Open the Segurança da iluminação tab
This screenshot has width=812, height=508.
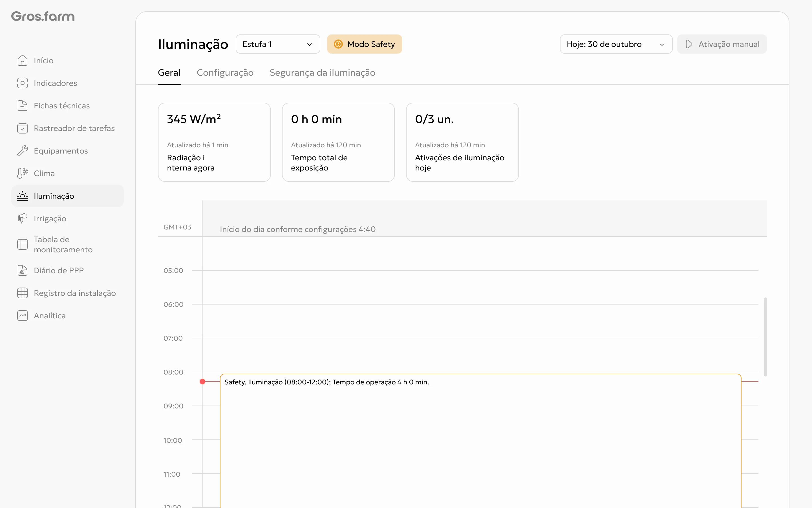323,73
